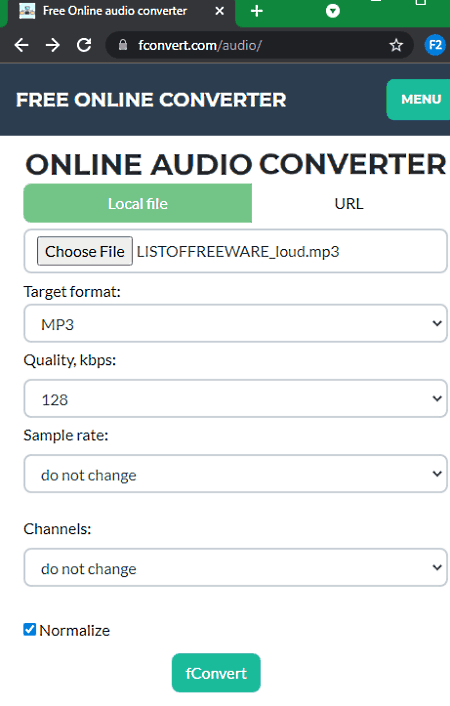The height and width of the screenshot is (706, 450).
Task: Open the Target format MP3 dropdown
Action: pyautogui.click(x=236, y=324)
